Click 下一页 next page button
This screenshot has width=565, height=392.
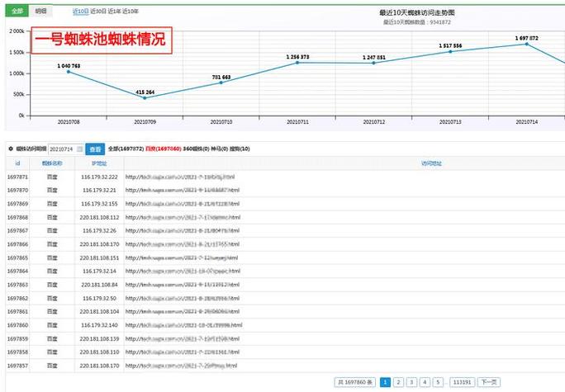click(490, 382)
